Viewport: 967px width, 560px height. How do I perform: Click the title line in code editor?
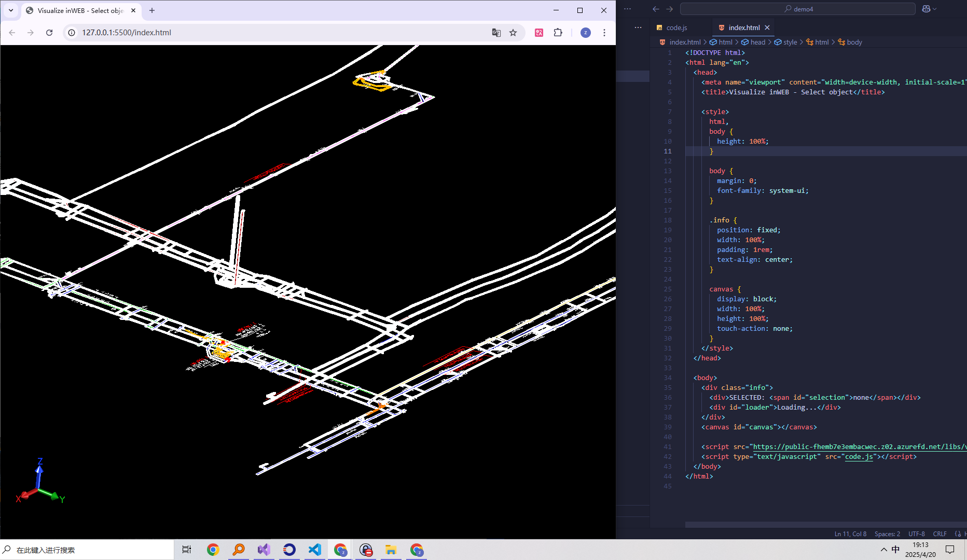pyautogui.click(x=793, y=92)
